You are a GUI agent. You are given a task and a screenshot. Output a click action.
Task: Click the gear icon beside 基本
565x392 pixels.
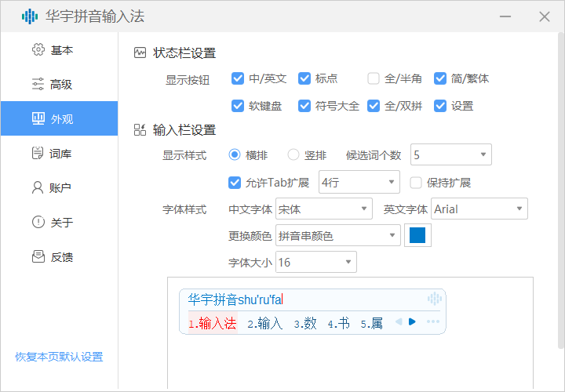click(38, 49)
